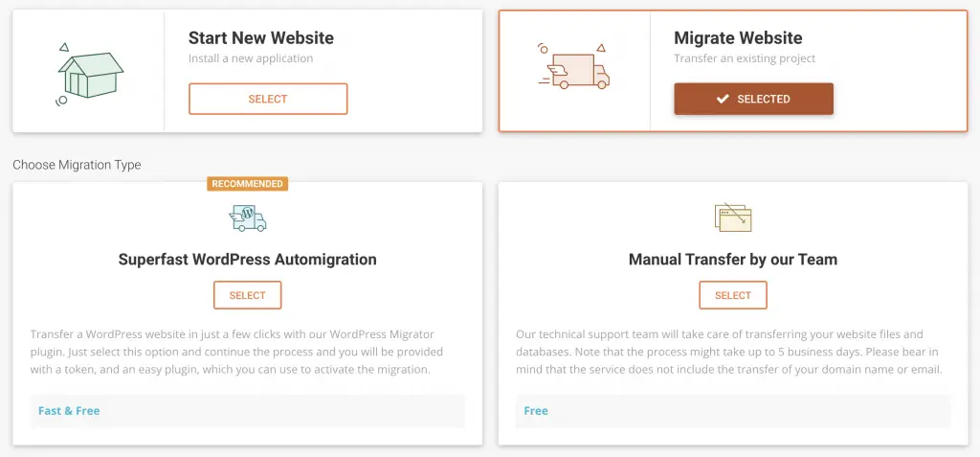The width and height of the screenshot is (980, 457).
Task: Choose Select for Superfast WordPress Automigration
Action: coord(247,295)
